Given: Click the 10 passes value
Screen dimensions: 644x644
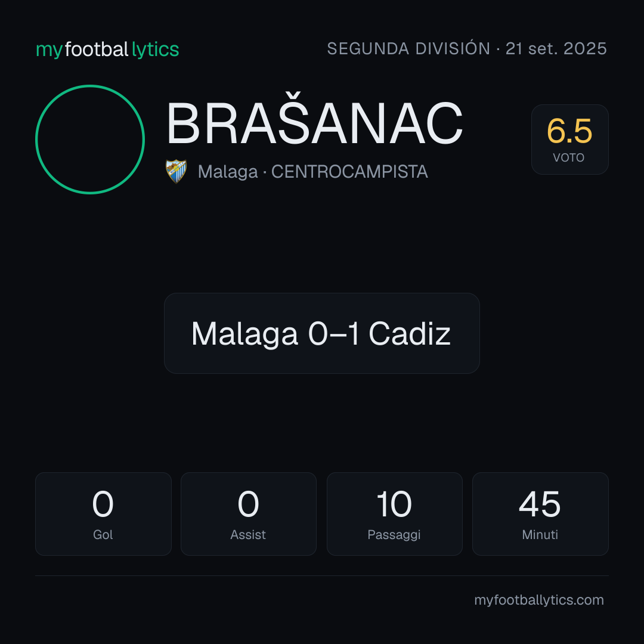Looking at the screenshot, I should [394, 504].
